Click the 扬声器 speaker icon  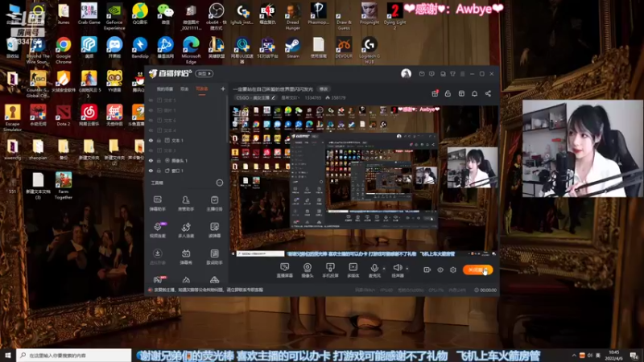[397, 268]
